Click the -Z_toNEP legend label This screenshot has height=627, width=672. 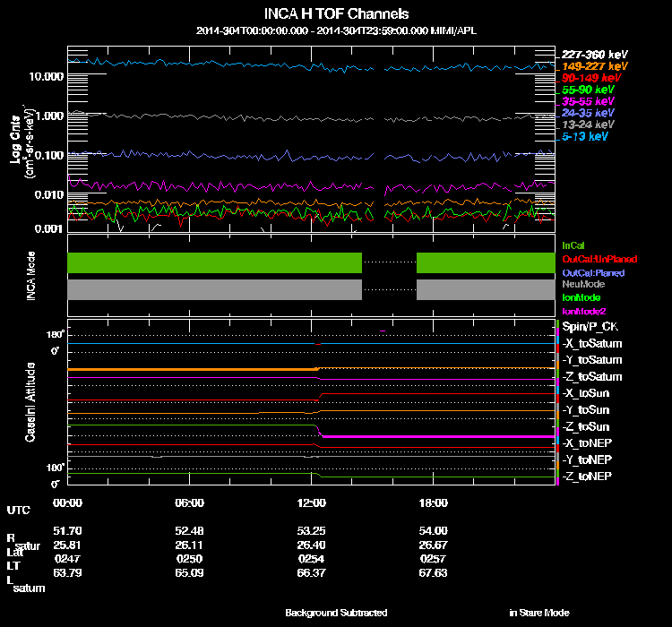tap(587, 475)
